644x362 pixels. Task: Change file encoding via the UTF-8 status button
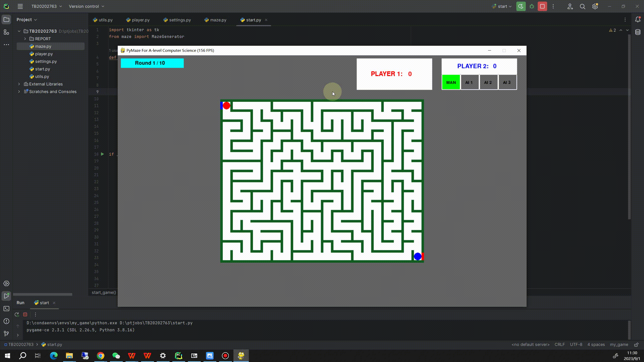click(x=576, y=344)
